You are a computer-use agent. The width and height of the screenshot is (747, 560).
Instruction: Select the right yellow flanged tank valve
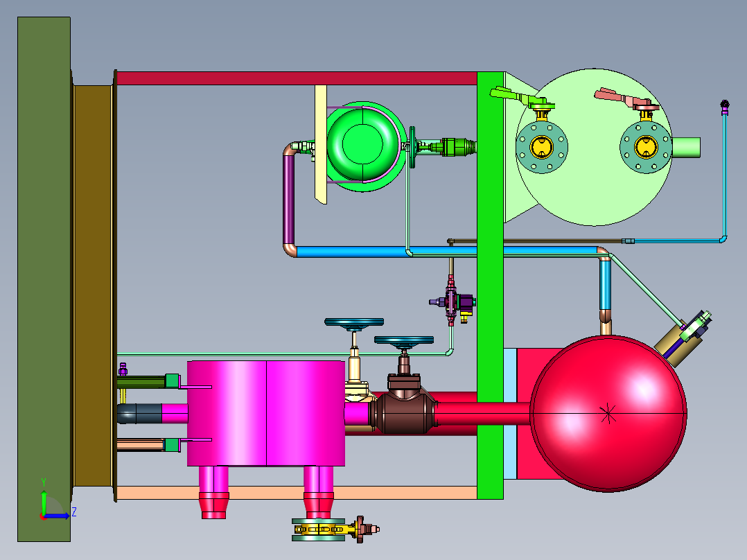(646, 146)
